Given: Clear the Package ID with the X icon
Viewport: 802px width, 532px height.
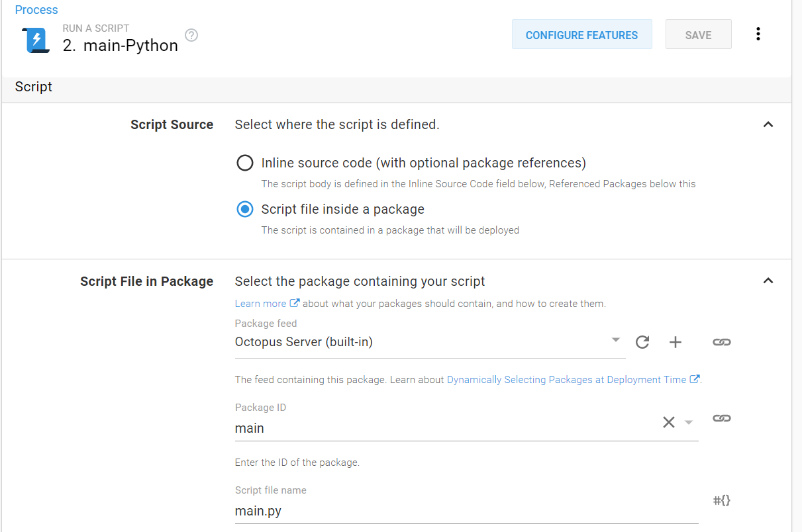Looking at the screenshot, I should [x=668, y=421].
